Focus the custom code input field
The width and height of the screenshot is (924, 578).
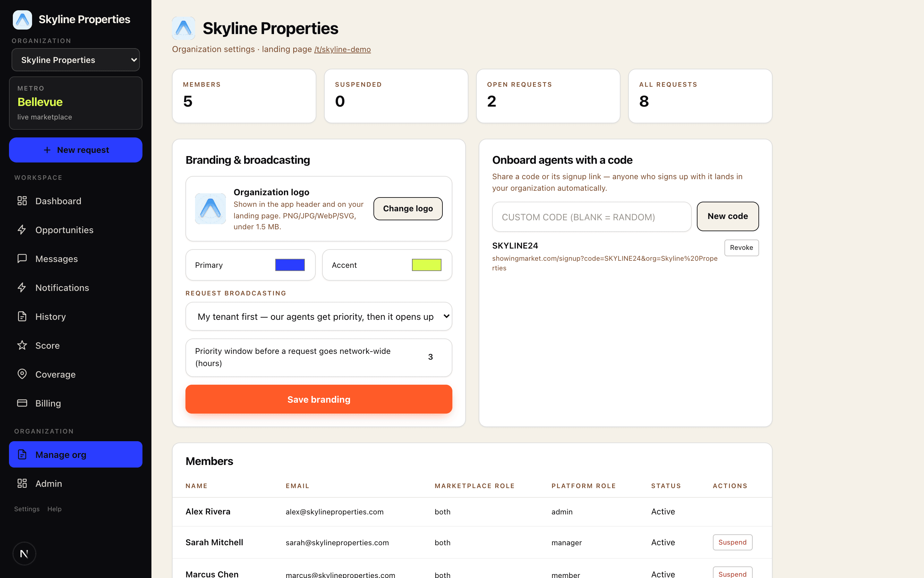point(591,217)
